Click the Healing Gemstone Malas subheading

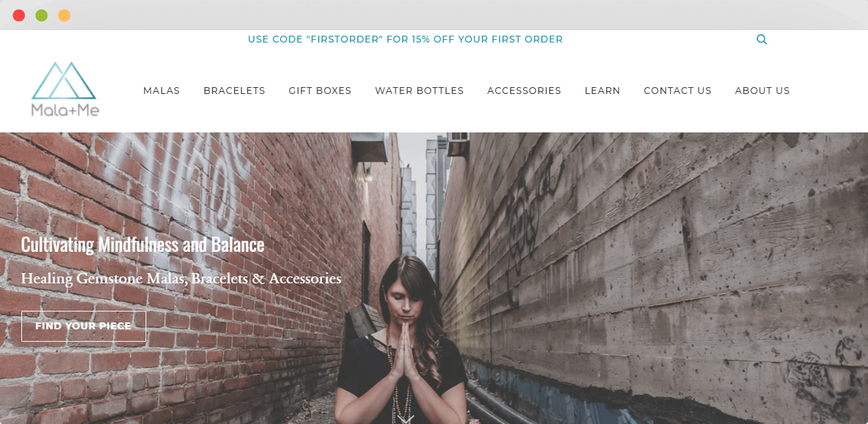(x=181, y=279)
